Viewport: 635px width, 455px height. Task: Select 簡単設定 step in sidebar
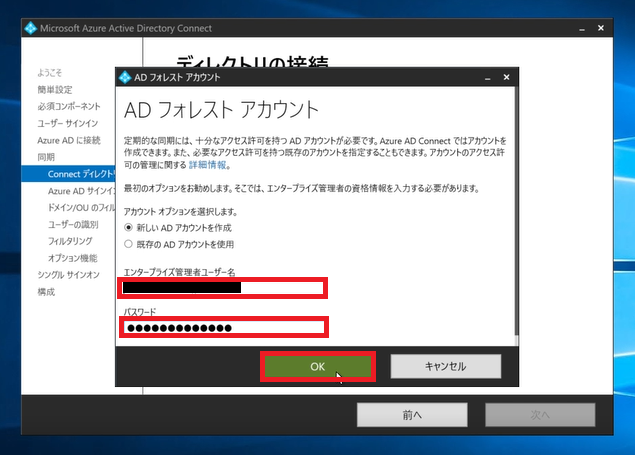click(55, 89)
